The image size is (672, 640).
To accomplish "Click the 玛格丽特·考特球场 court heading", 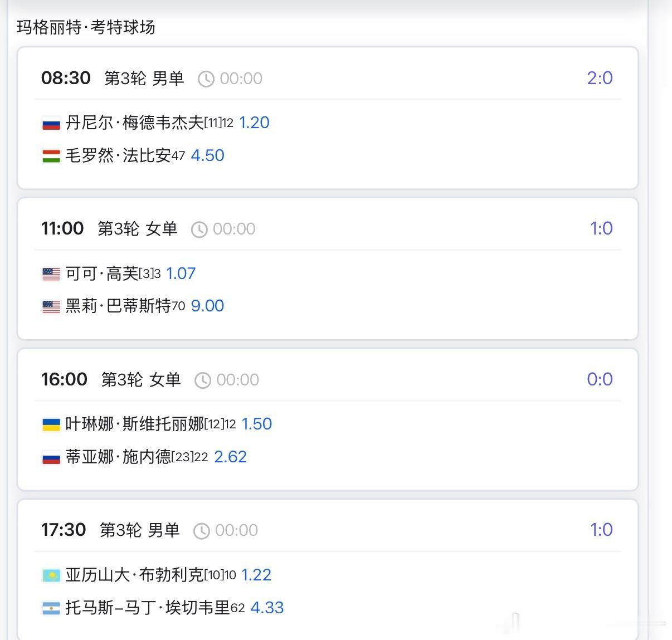I will click(86, 27).
